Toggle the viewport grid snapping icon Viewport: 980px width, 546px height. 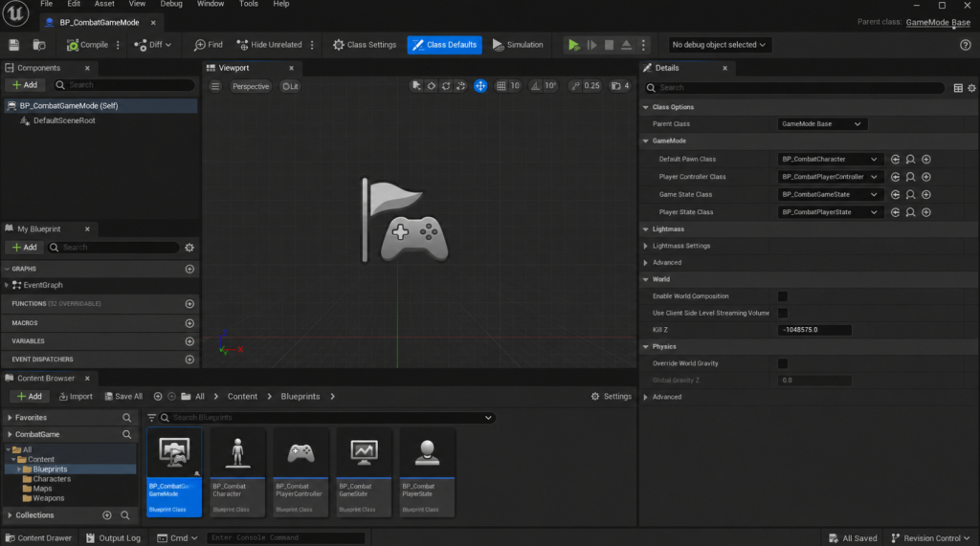coord(501,86)
